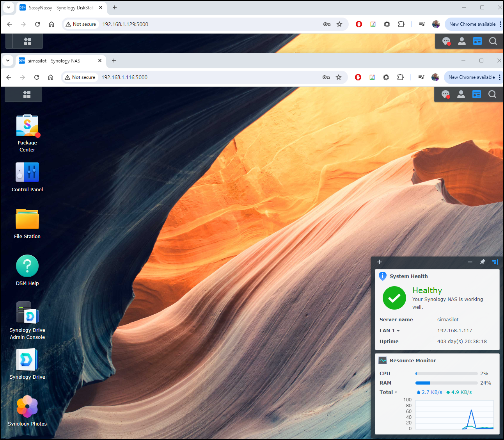Select SassyNassy - Synology DiskStation tab
Viewport: 504px width, 440px height.
[61, 8]
